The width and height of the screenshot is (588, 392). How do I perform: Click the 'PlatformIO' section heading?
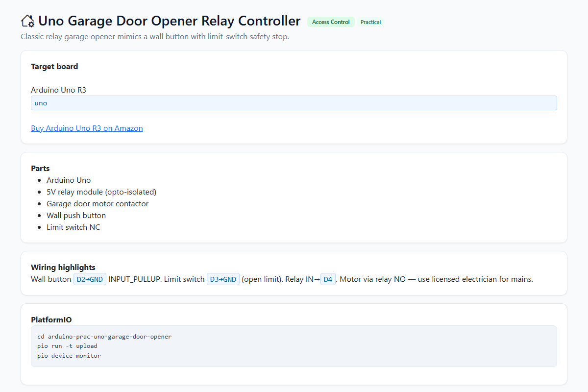51,320
